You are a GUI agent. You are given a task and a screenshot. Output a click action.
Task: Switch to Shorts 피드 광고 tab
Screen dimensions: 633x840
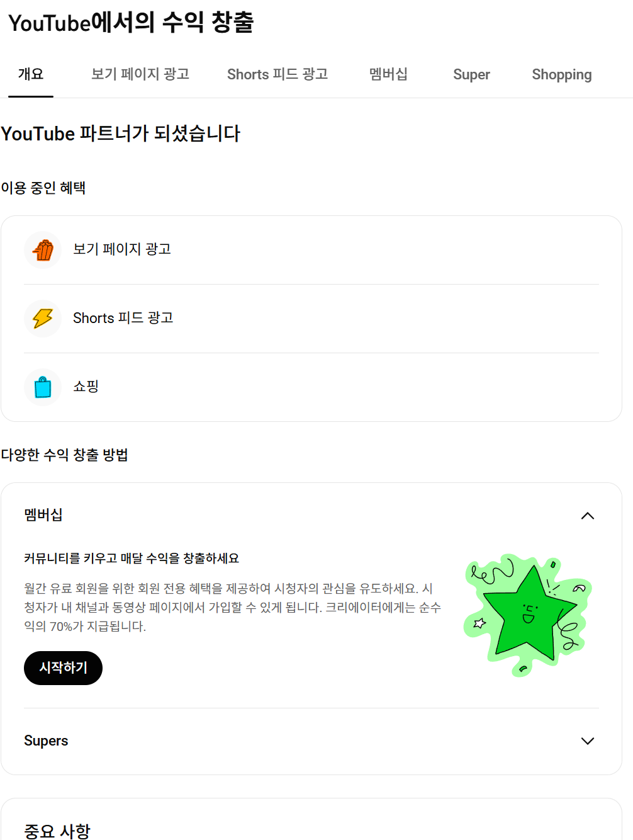point(277,74)
